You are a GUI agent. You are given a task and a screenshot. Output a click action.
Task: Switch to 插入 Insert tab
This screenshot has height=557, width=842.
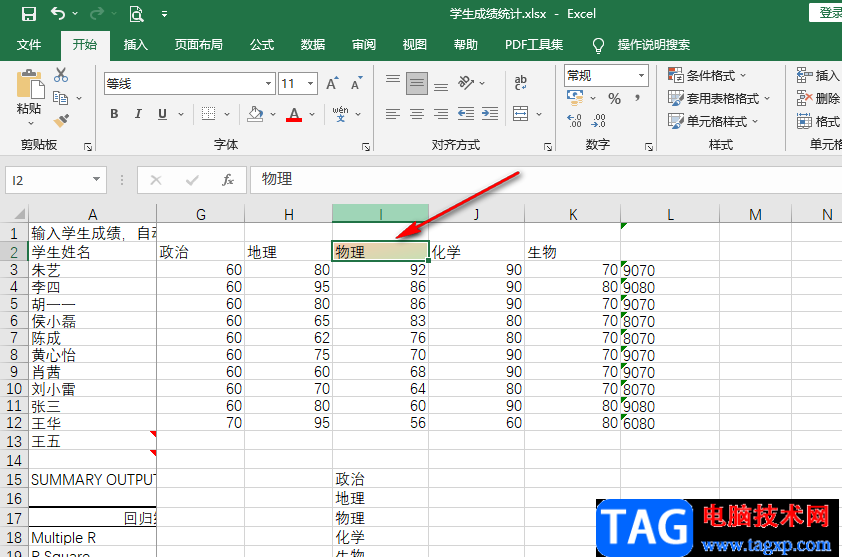(135, 45)
